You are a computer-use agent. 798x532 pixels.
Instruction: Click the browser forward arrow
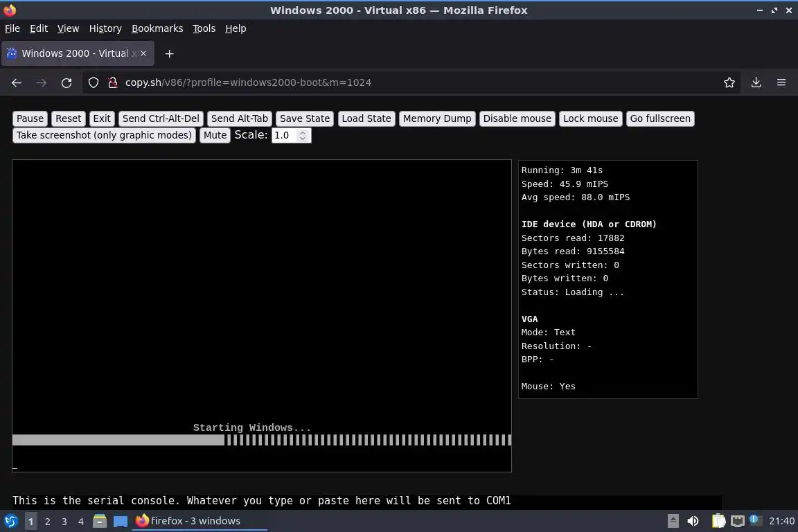[42, 82]
